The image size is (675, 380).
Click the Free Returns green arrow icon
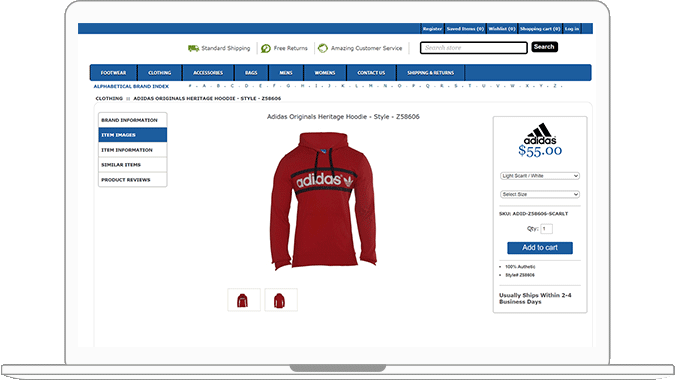pyautogui.click(x=266, y=48)
